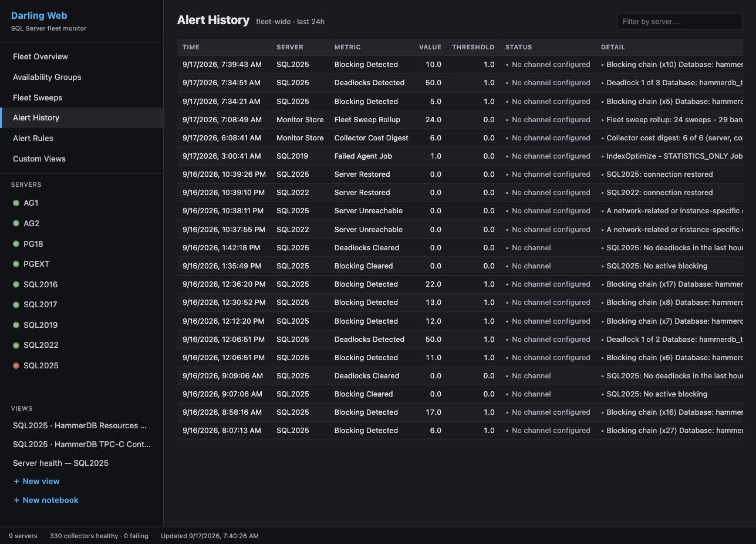Click the STATUS column header
Screen dimensions: 756x544
pos(518,47)
